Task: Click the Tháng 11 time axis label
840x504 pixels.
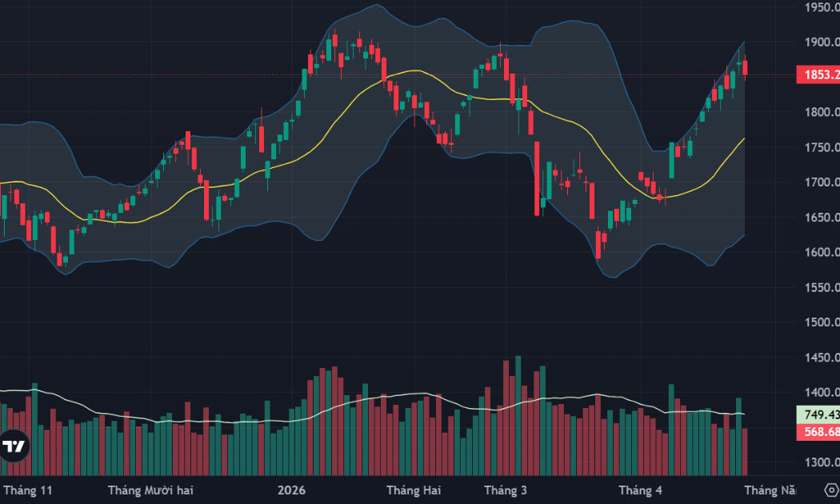Action: click(x=28, y=490)
